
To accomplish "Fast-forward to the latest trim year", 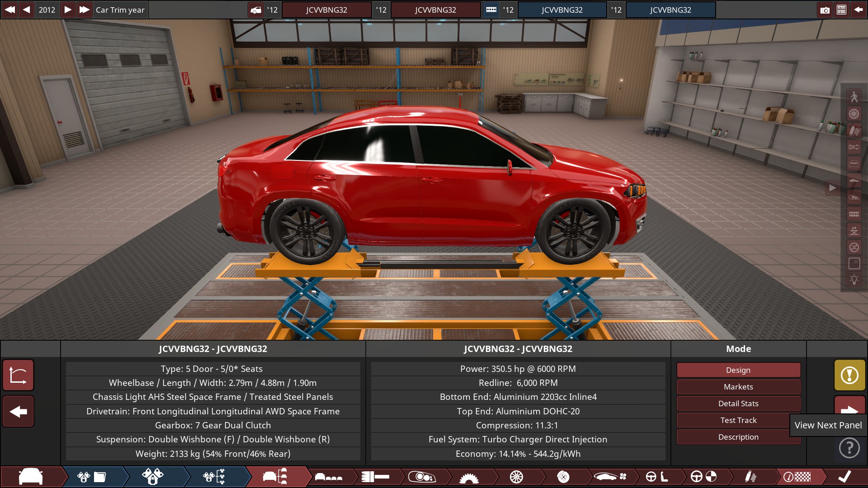I will click(85, 9).
